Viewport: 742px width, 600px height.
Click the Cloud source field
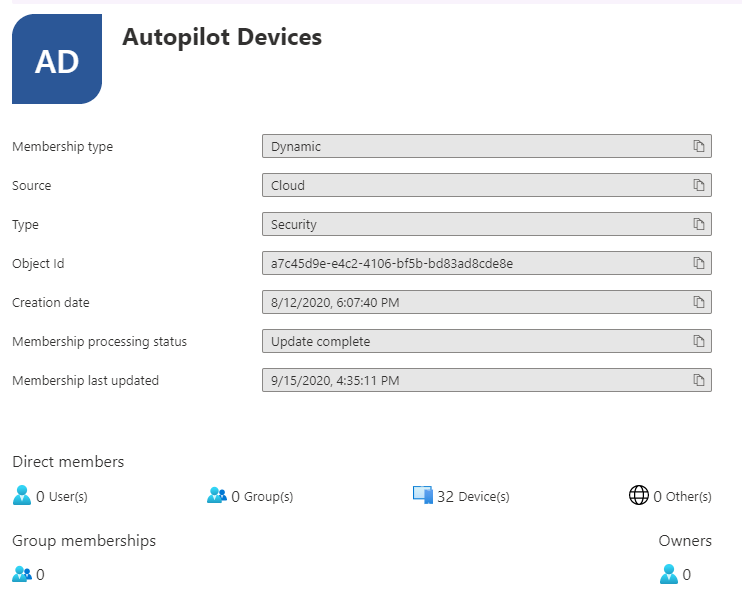point(486,185)
